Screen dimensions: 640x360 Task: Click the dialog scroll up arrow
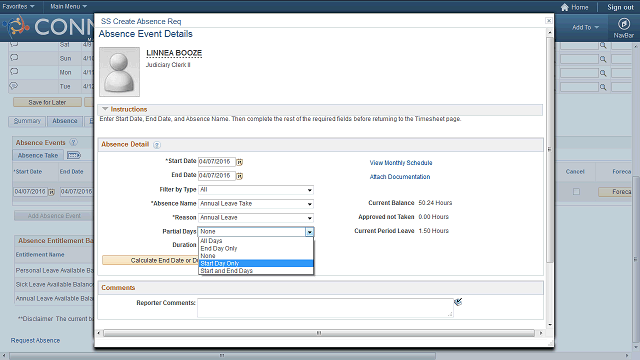550,32
